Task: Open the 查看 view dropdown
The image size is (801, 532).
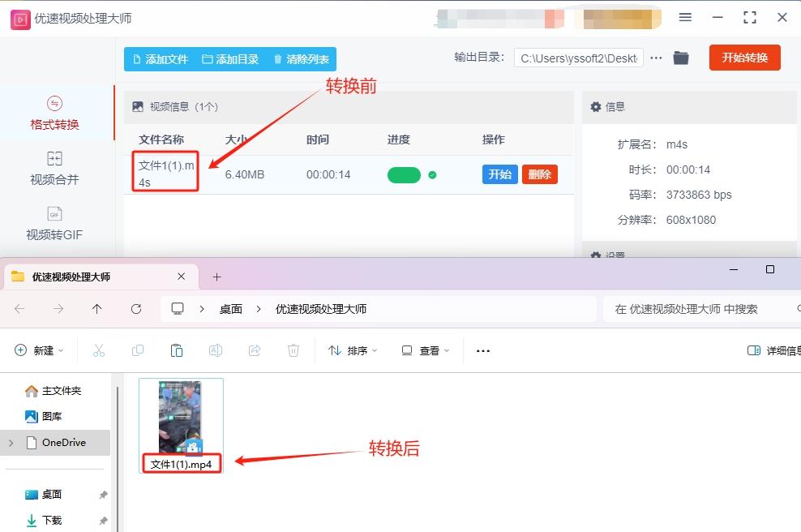Action: click(x=425, y=350)
